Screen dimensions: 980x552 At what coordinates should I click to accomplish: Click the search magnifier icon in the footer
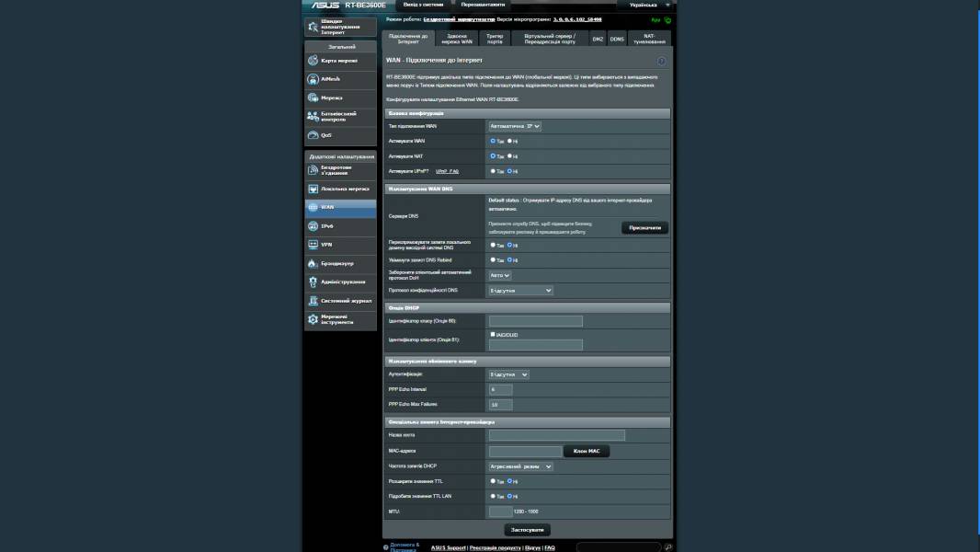click(x=668, y=547)
